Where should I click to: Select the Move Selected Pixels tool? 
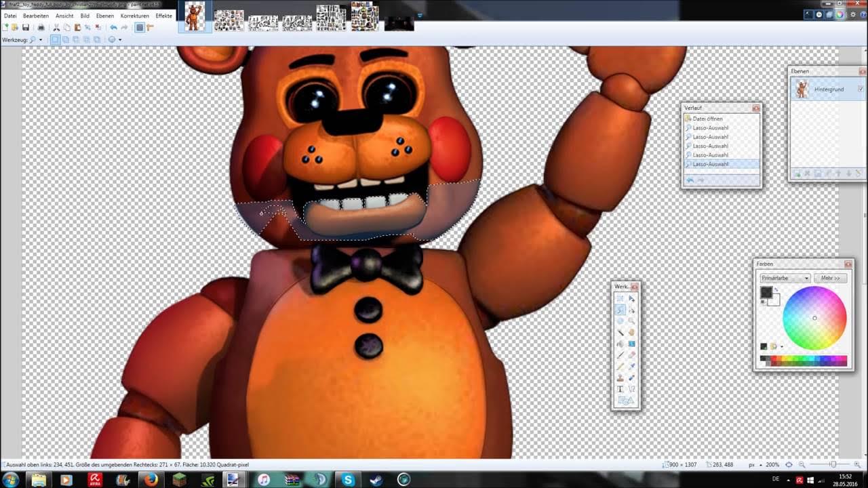(631, 298)
